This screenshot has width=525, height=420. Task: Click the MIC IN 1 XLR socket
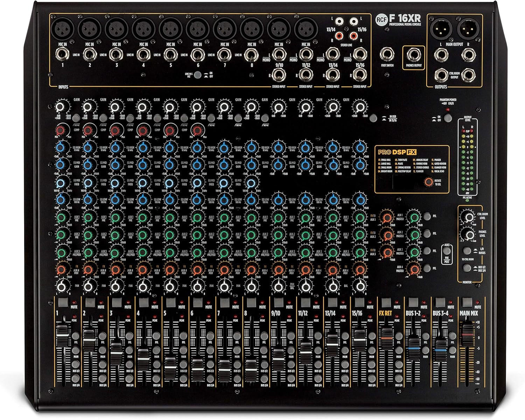tap(63, 29)
